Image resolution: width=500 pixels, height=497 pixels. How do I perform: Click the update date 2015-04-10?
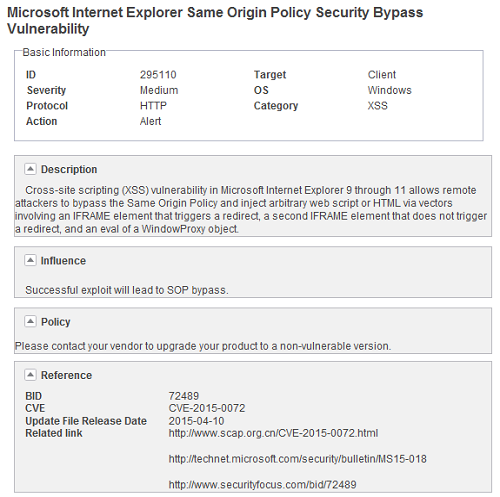196,421
